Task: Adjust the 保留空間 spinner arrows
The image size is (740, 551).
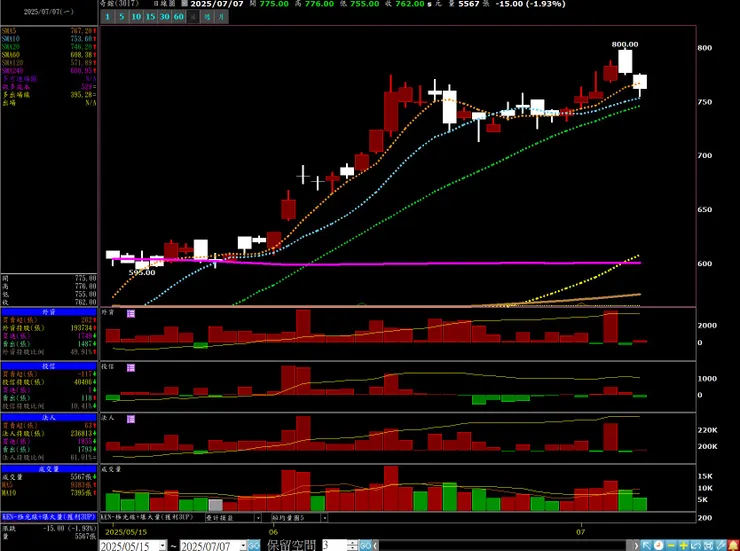Action: [x=353, y=546]
